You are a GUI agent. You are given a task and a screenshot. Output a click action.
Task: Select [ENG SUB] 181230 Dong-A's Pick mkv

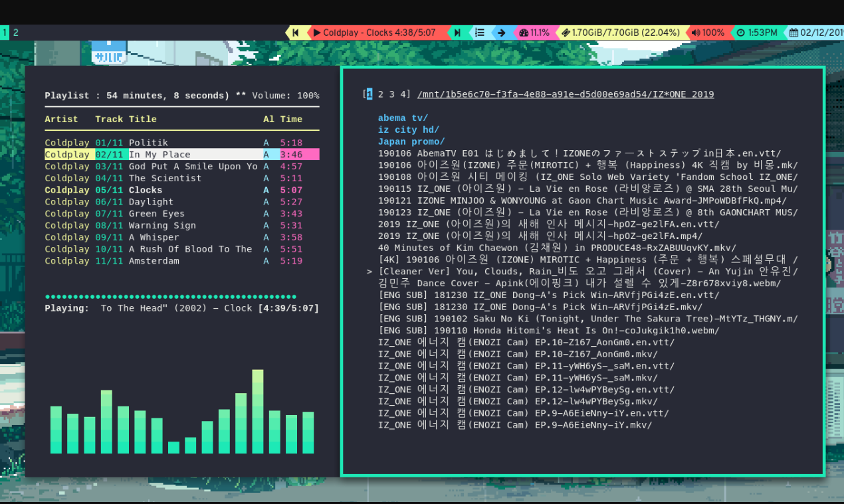(x=540, y=307)
